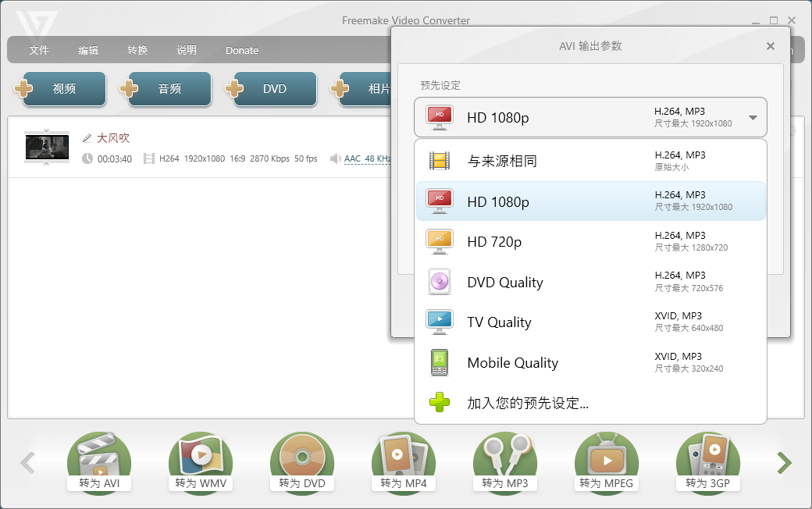Open the 转换 menu
The height and width of the screenshot is (509, 812).
pos(137,50)
